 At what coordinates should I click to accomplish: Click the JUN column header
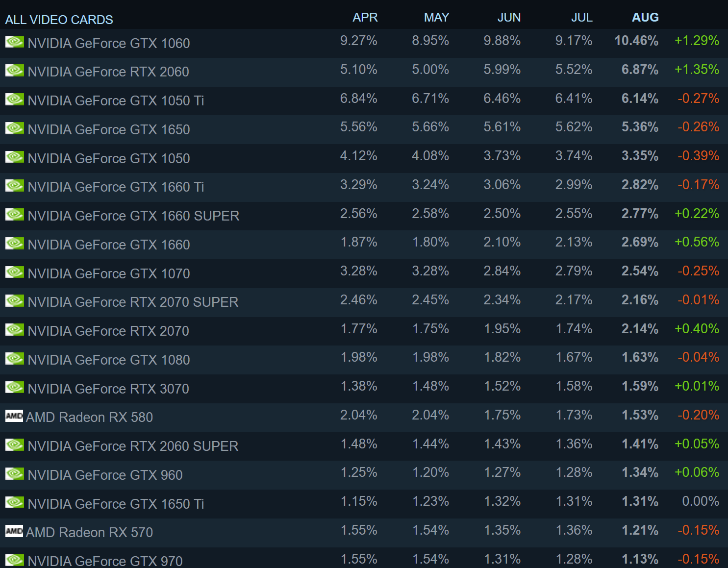[508, 18]
